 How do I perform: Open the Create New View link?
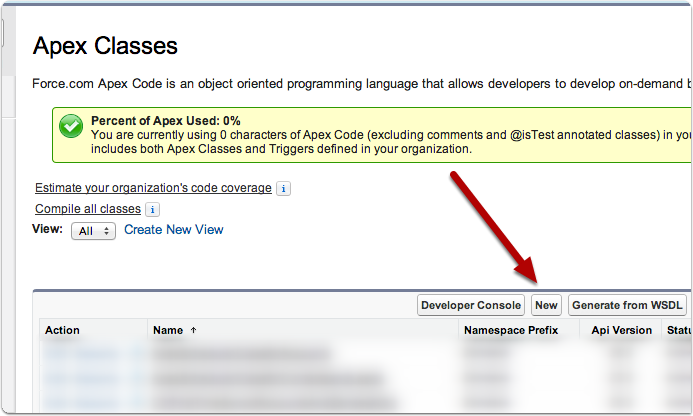point(174,229)
